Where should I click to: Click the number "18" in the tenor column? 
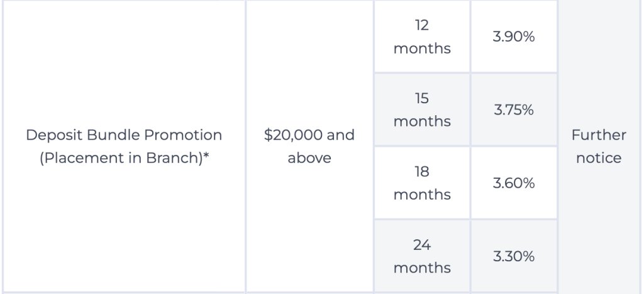tap(422, 172)
